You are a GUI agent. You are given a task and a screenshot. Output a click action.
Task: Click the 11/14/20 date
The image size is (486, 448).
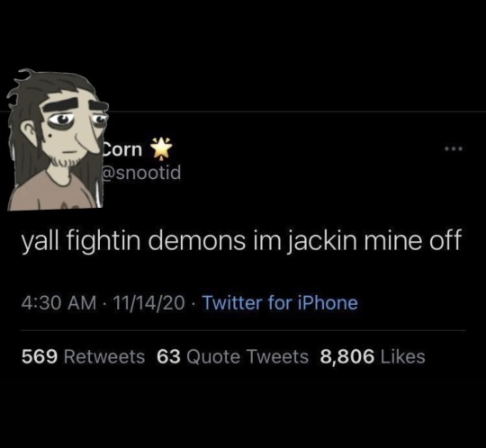click(149, 303)
